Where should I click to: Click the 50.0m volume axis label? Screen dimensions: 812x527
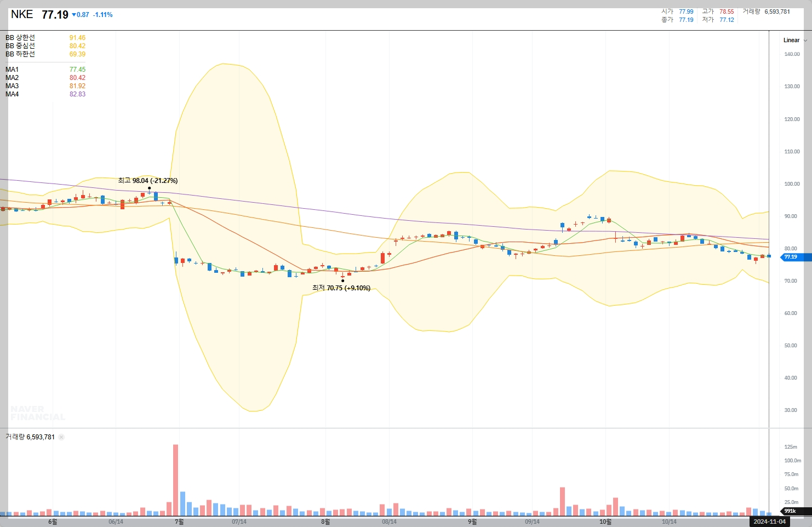tap(791, 489)
